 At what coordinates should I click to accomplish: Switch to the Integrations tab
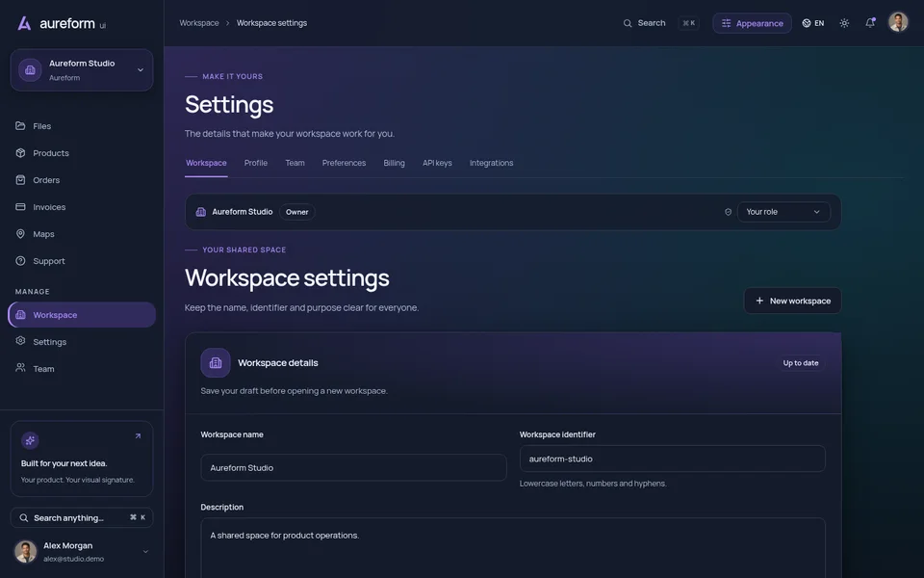492,163
